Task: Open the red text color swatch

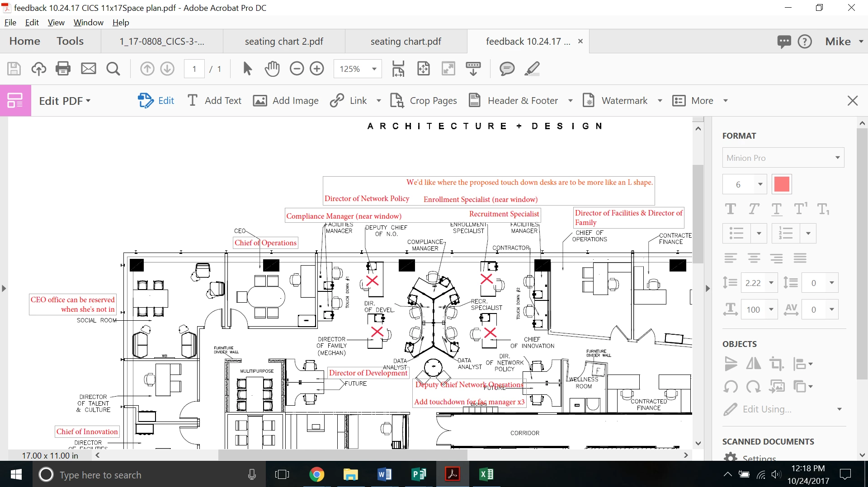Action: [782, 184]
